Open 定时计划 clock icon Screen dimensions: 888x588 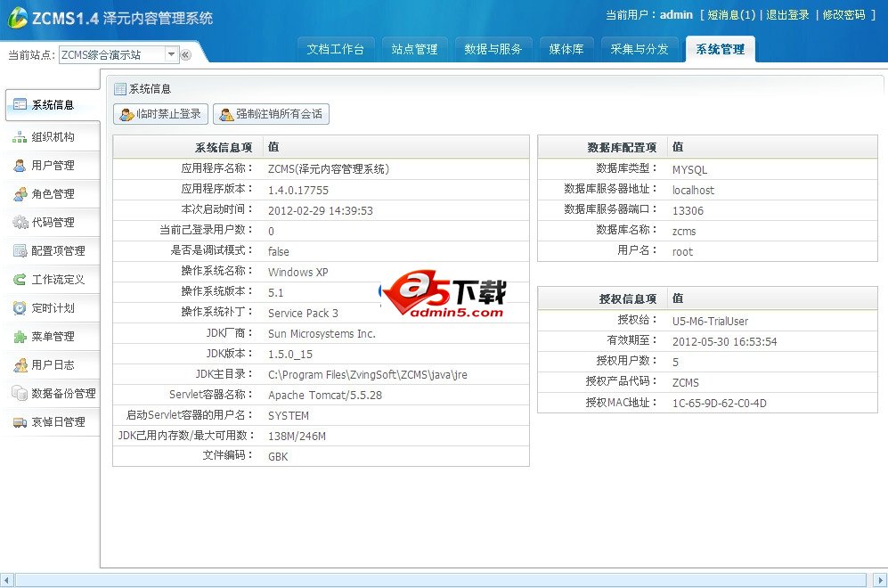point(20,307)
